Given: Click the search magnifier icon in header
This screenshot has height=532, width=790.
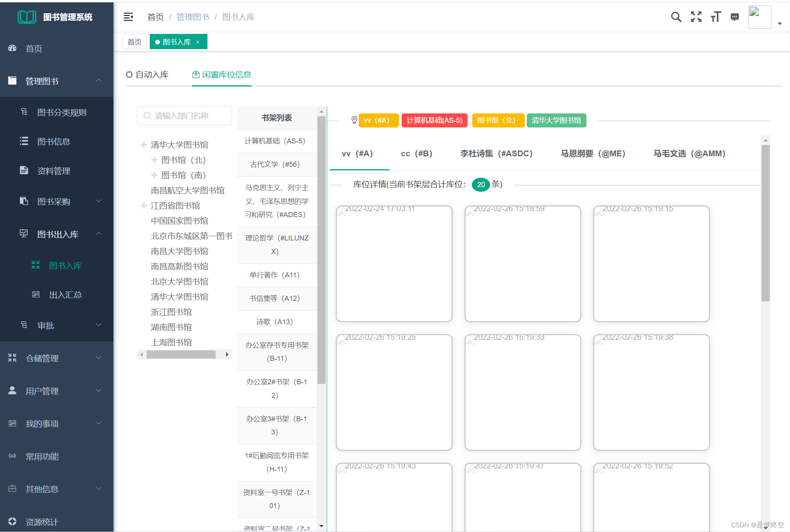Looking at the screenshot, I should click(x=676, y=17).
